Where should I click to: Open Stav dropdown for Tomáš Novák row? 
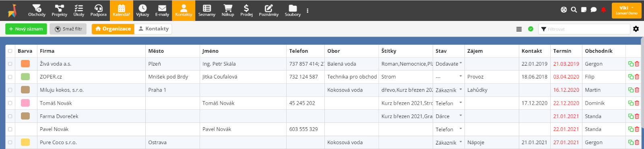[x=449, y=103]
